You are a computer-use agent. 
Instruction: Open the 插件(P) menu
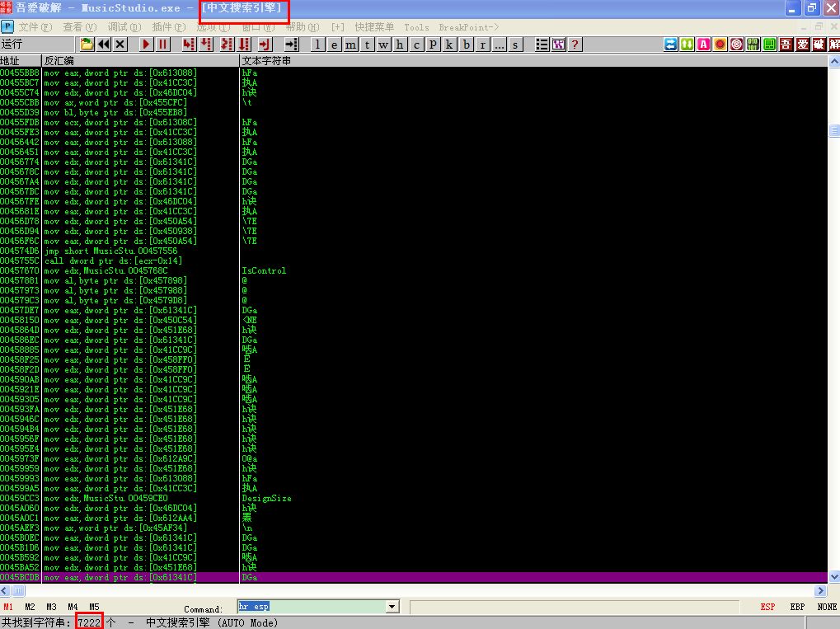click(169, 26)
